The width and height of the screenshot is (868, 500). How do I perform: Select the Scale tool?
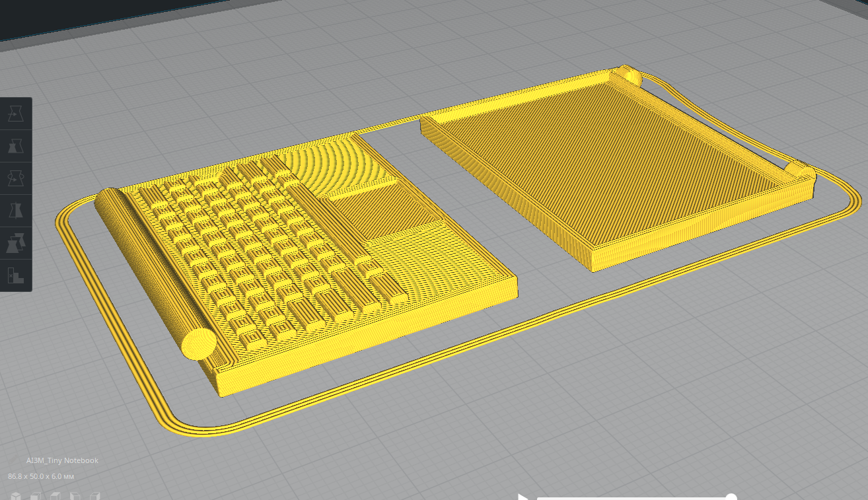[x=15, y=146]
